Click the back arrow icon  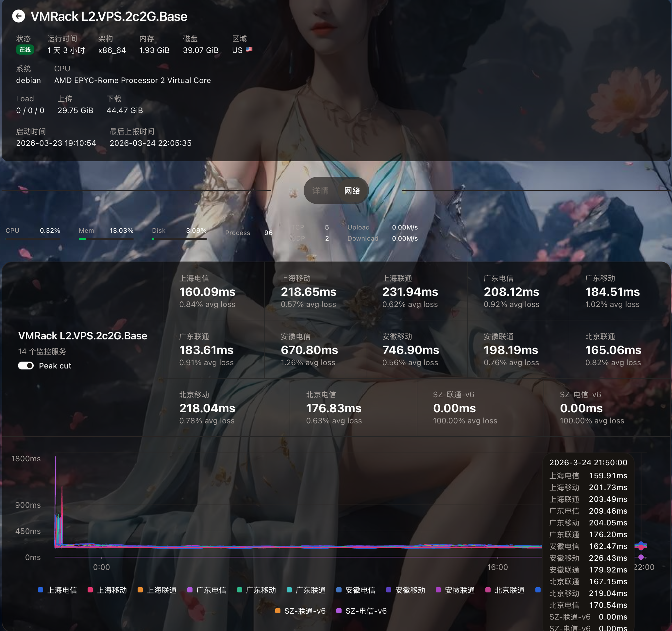point(19,16)
